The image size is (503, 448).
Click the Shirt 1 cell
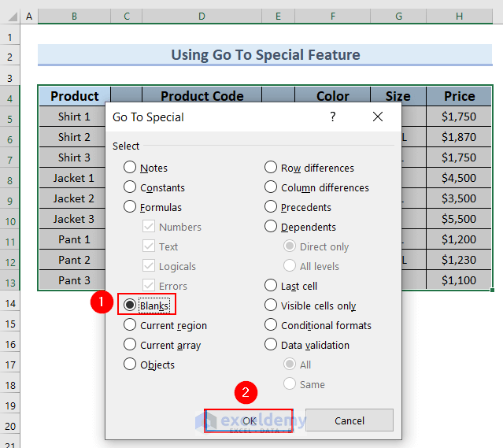74,117
